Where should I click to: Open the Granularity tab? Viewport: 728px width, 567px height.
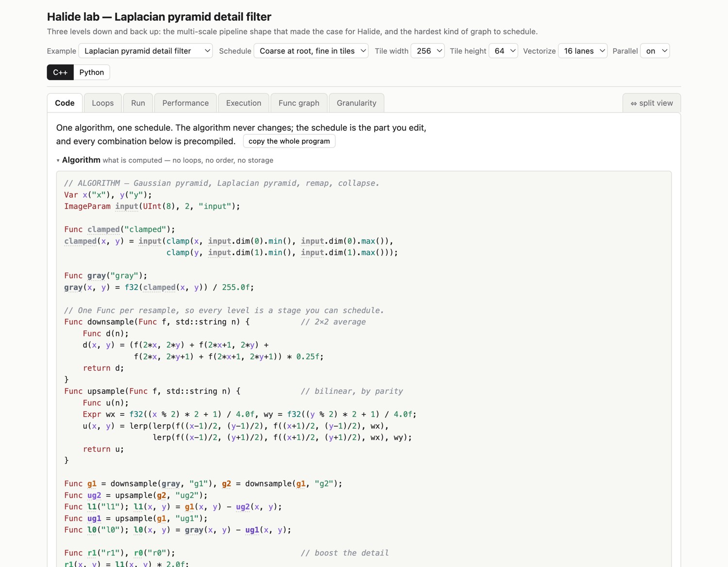coord(356,103)
